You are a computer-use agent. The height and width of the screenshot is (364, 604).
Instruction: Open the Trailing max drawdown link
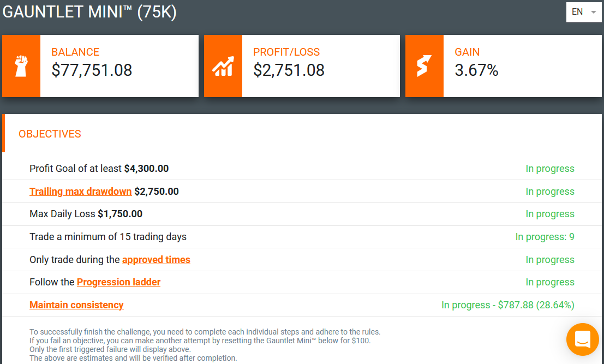pos(81,192)
